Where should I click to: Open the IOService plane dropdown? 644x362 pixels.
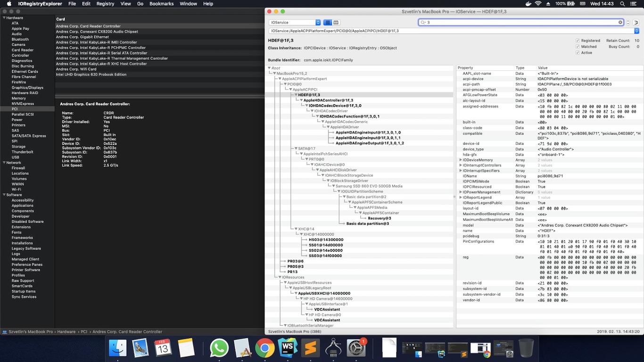click(295, 22)
